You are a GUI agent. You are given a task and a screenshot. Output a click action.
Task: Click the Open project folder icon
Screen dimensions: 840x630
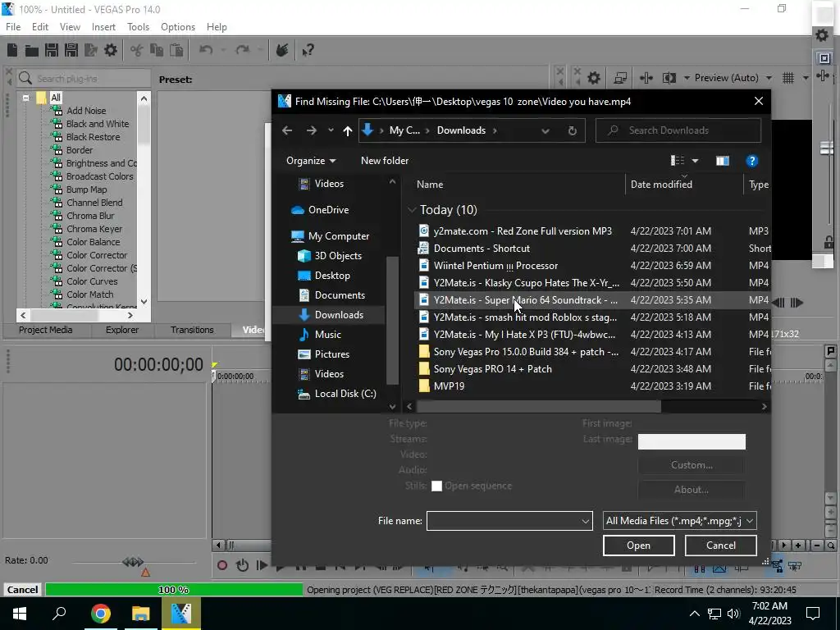click(32, 50)
